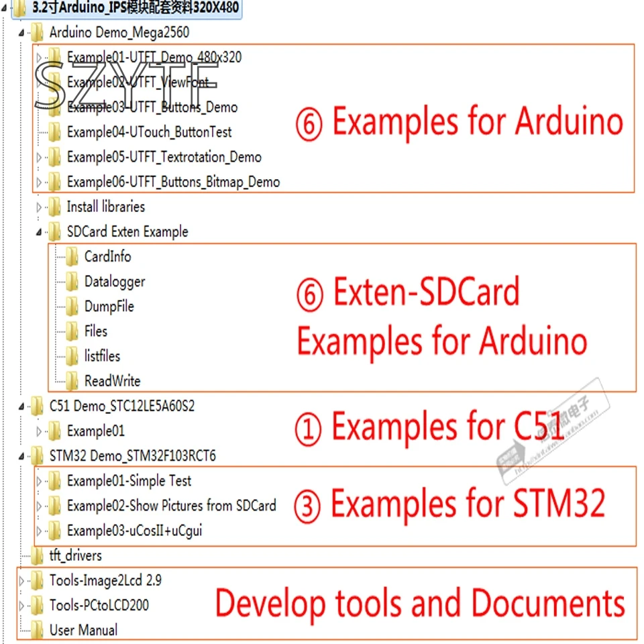
Task: Click the C51 Demo_STC12LE5A60S2 folder icon
Action: point(37,406)
